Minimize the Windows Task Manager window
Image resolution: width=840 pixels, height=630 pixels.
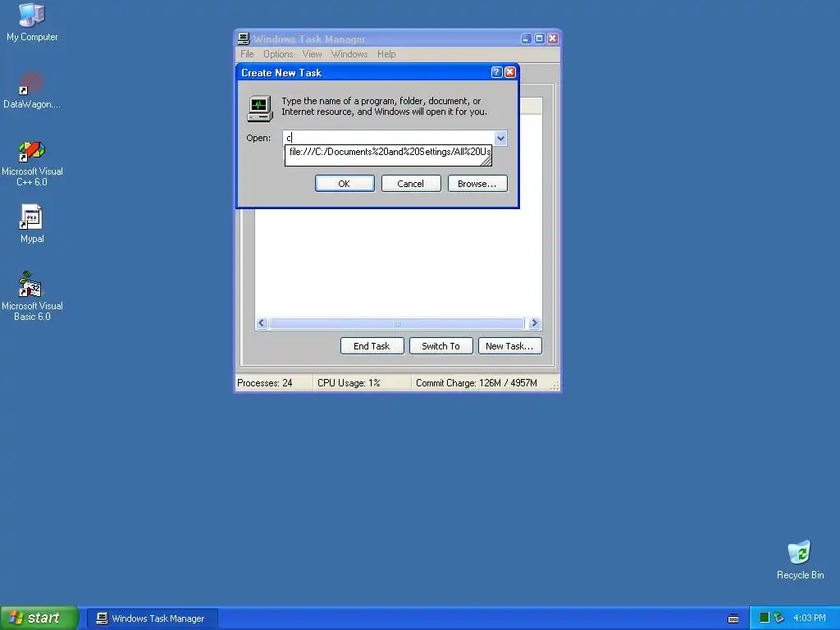(x=526, y=39)
